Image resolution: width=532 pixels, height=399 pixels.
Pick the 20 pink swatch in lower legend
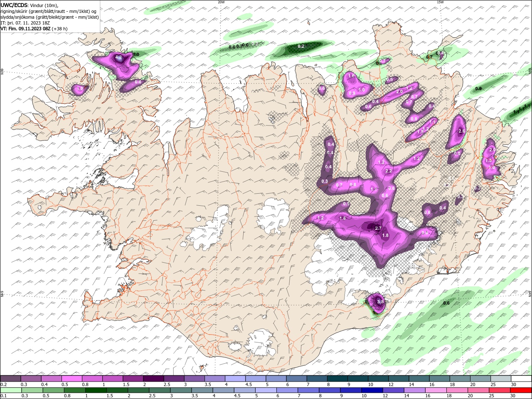pos(478,390)
